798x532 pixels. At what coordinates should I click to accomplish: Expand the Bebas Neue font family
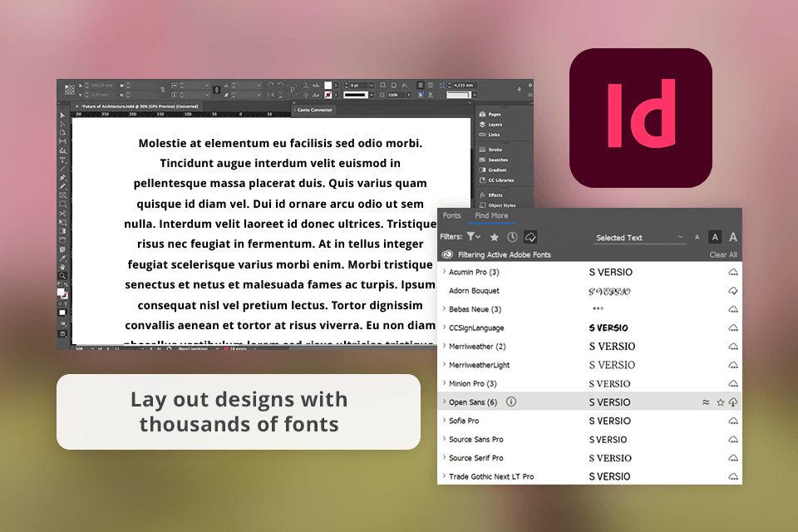pyautogui.click(x=444, y=308)
